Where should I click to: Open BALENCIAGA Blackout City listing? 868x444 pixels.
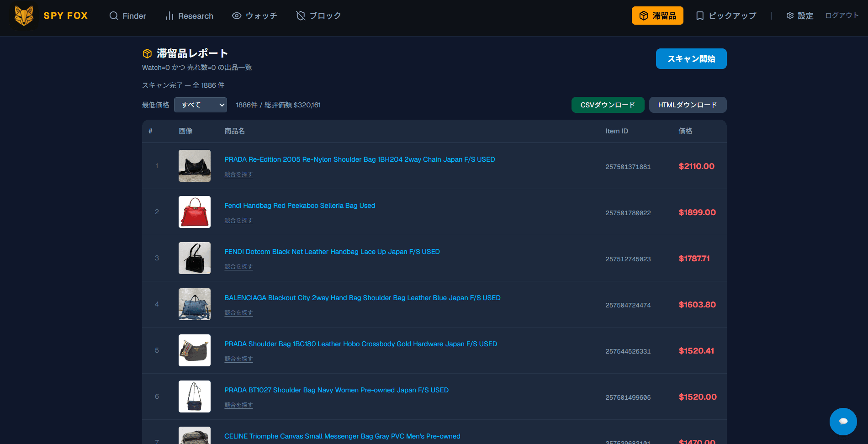(362, 298)
